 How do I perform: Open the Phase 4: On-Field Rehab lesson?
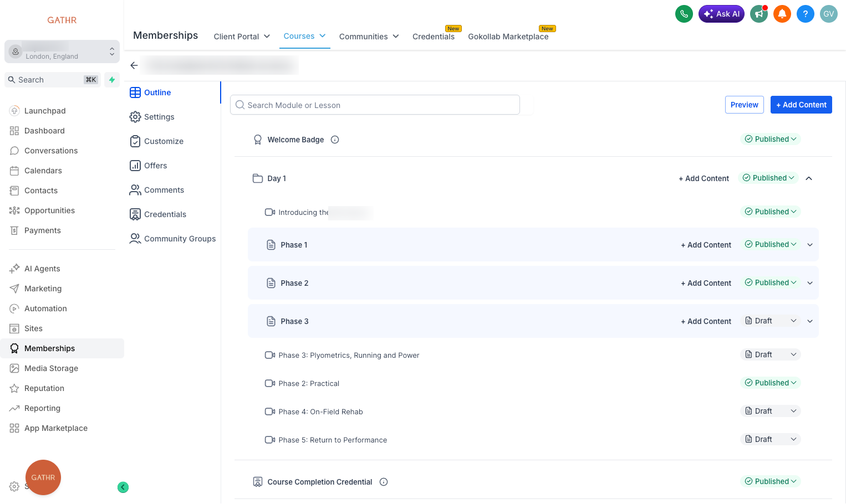[x=320, y=412]
